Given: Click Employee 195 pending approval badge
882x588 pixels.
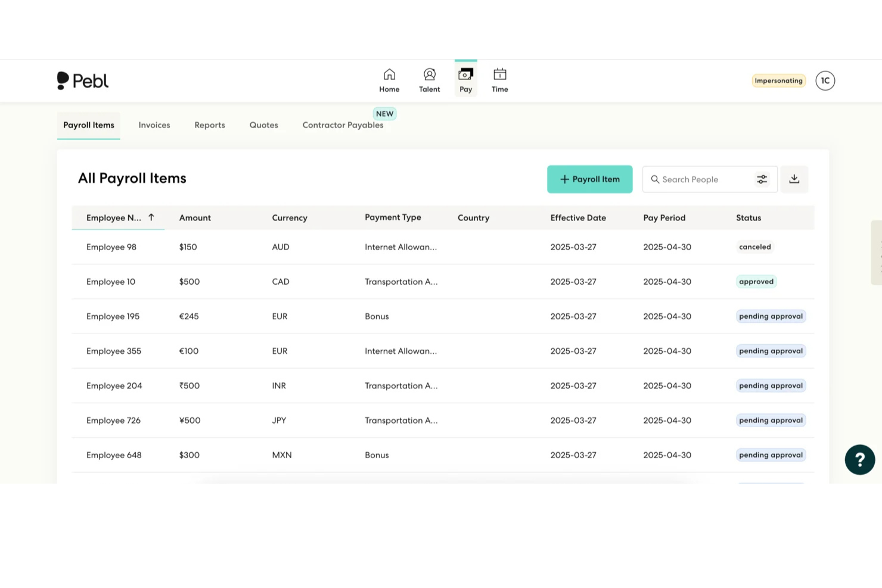Looking at the screenshot, I should pos(771,316).
